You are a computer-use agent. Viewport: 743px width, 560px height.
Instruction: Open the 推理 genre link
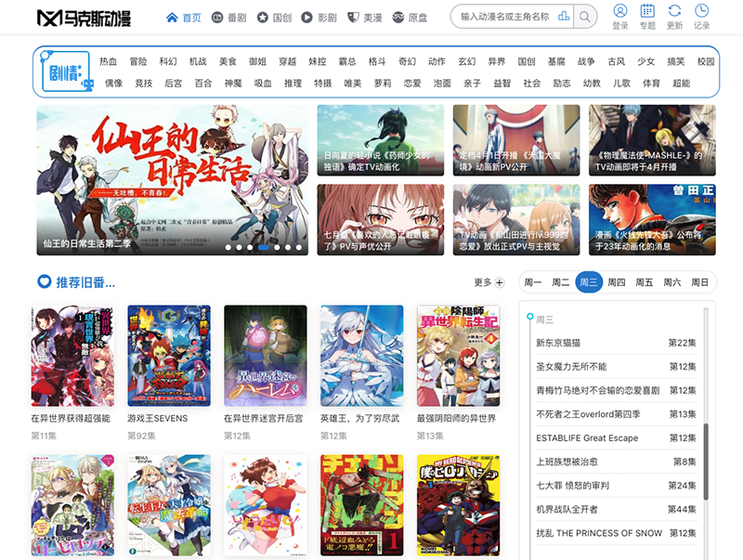pos(293,84)
